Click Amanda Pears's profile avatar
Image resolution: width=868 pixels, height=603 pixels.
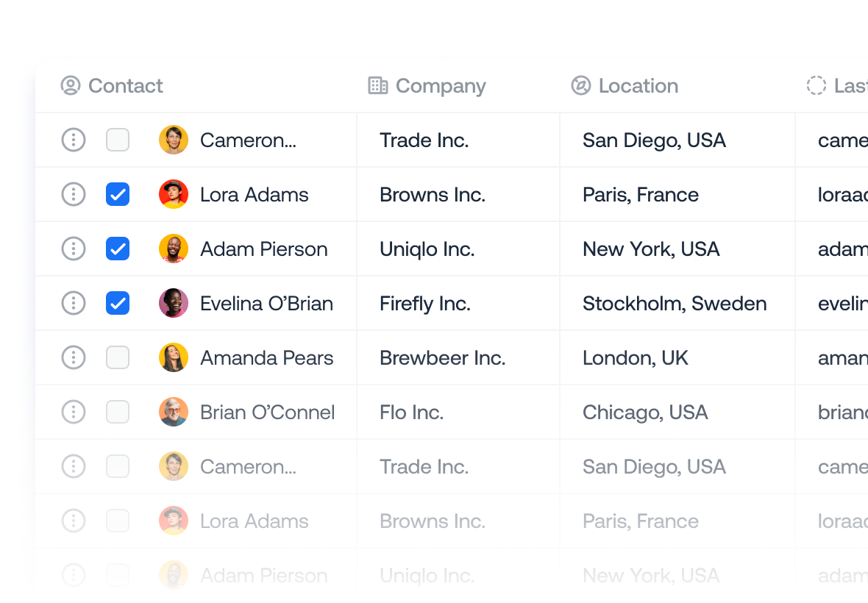pyautogui.click(x=174, y=357)
